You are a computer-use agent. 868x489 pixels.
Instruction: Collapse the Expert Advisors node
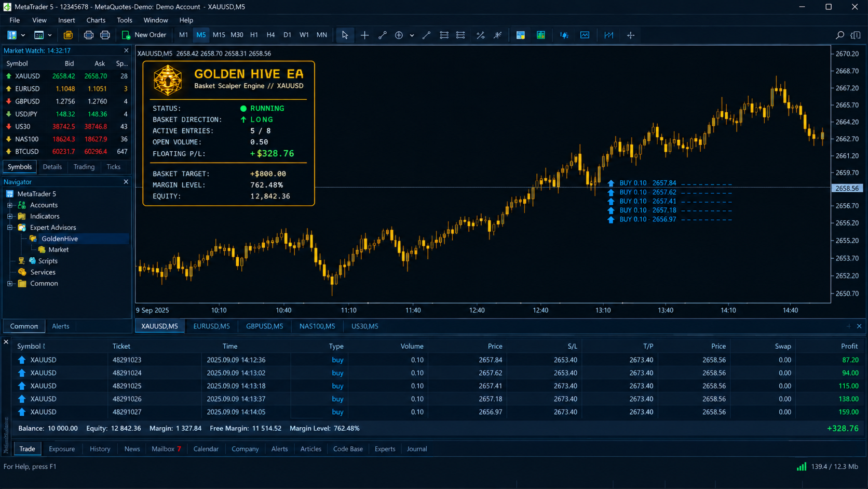[10, 228]
